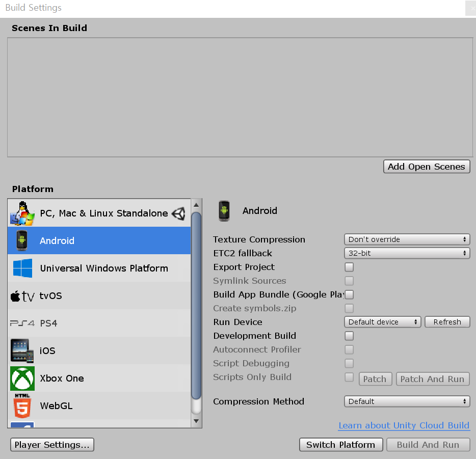Open the Texture Compression dropdown

[407, 239]
